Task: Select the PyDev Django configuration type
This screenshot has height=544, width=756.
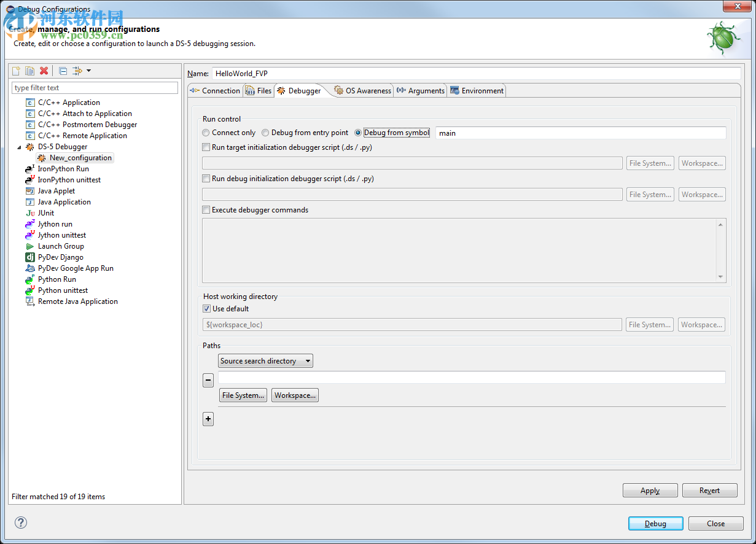Action: pos(60,257)
